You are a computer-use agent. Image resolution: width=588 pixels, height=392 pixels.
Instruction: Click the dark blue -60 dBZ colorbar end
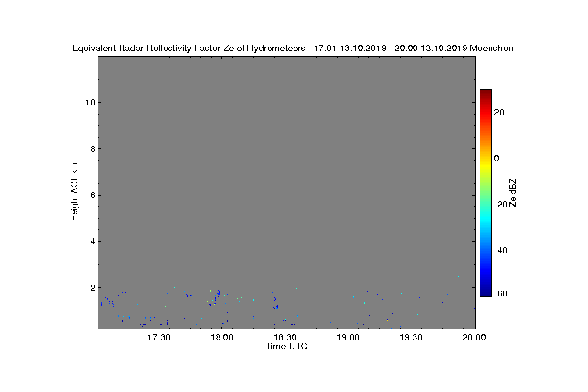click(x=486, y=293)
